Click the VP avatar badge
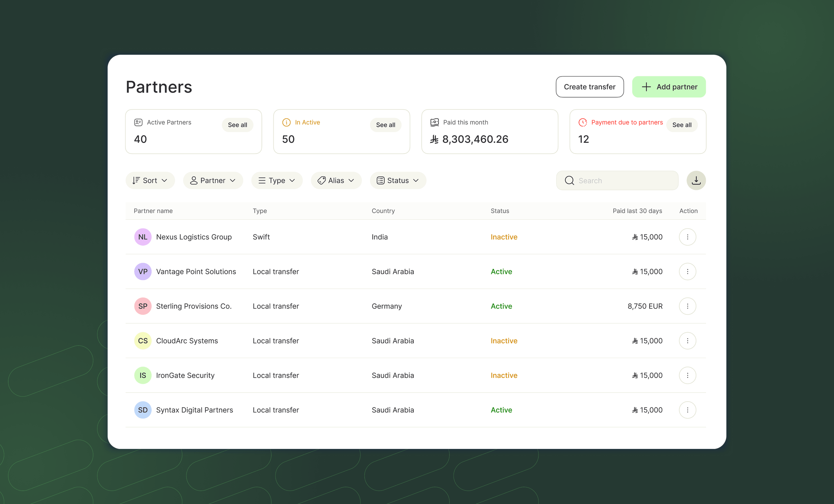The width and height of the screenshot is (834, 504). pos(143,271)
